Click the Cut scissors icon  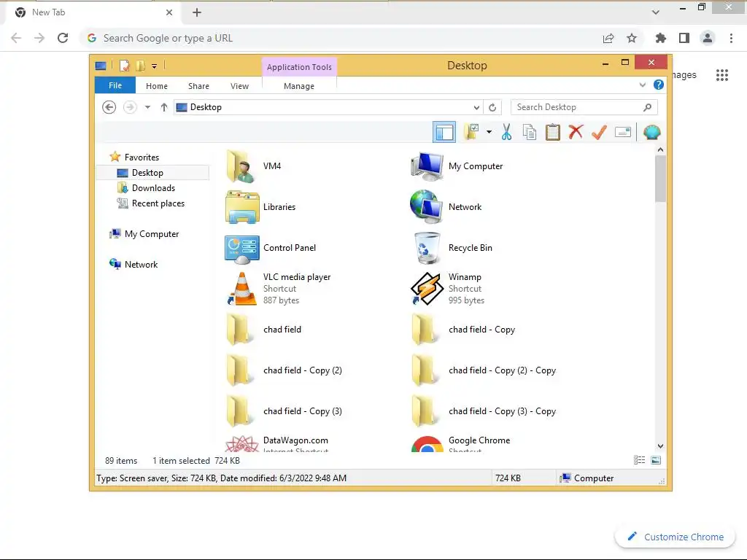click(x=506, y=133)
